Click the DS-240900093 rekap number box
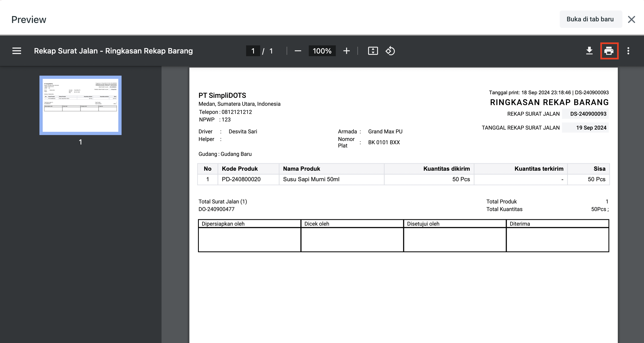Viewport: 644px width, 343px height. [x=588, y=114]
